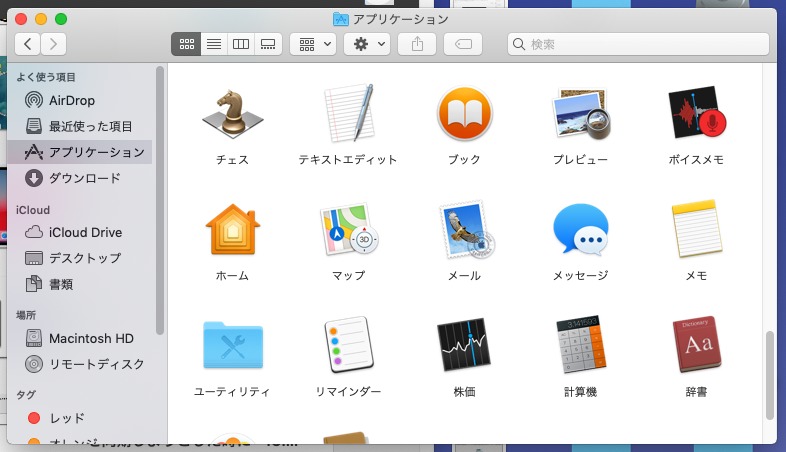This screenshot has height=452, width=786.
Task: Click the 'テキストエディット' label text
Action: click(x=348, y=159)
